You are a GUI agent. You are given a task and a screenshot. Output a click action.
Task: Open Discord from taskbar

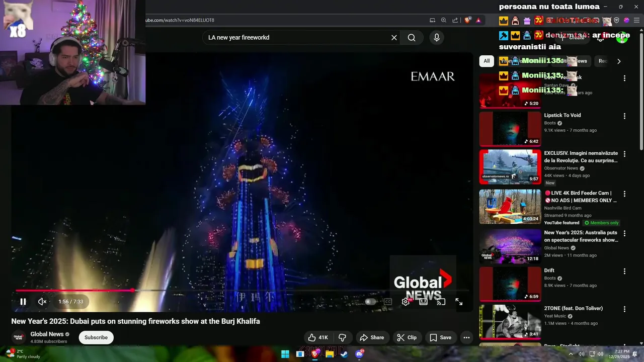pyautogui.click(x=359, y=354)
